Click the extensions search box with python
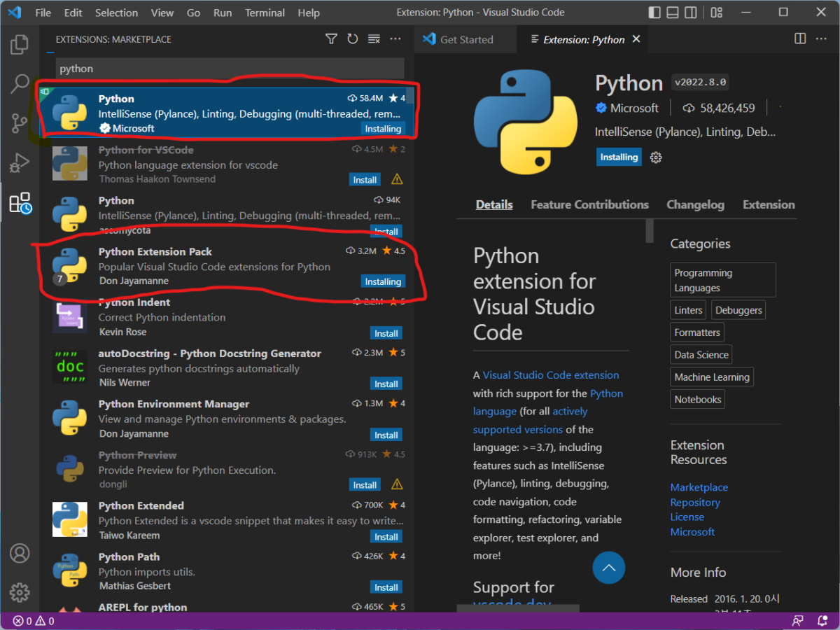The image size is (840, 630). pyautogui.click(x=230, y=69)
